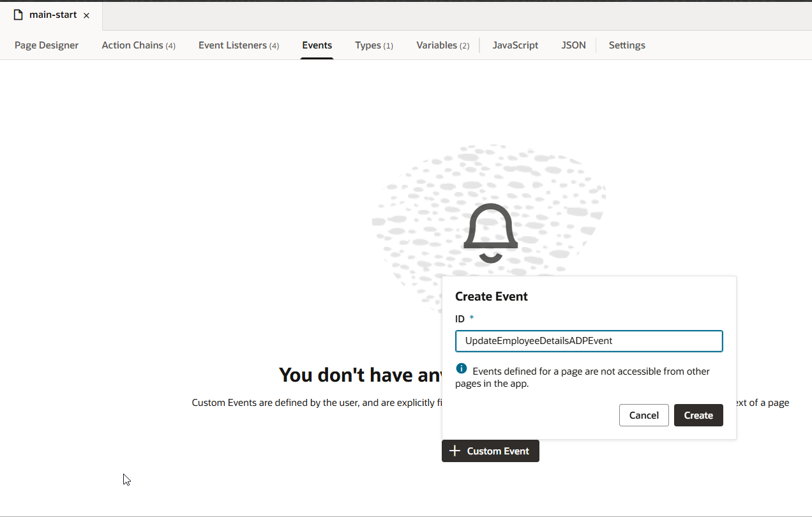Click the ID field label

pyautogui.click(x=460, y=318)
